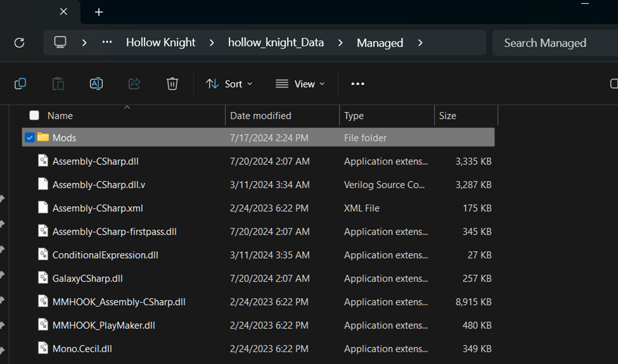
Task: Toggle the details pane icon at toolbar right
Action: [614, 84]
